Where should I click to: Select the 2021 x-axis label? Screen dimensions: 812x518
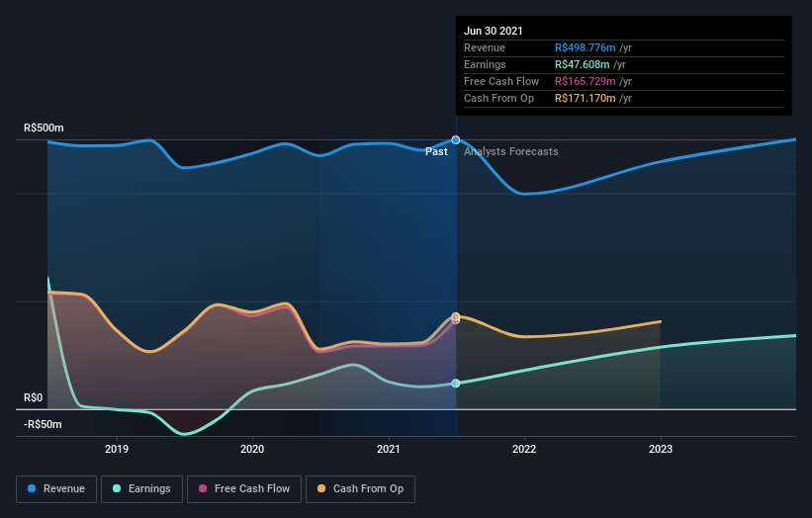point(389,449)
